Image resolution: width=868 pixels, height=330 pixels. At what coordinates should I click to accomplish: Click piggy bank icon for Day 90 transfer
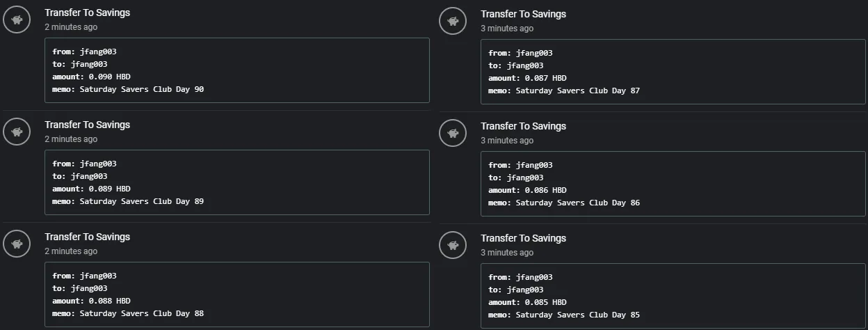[x=17, y=19]
